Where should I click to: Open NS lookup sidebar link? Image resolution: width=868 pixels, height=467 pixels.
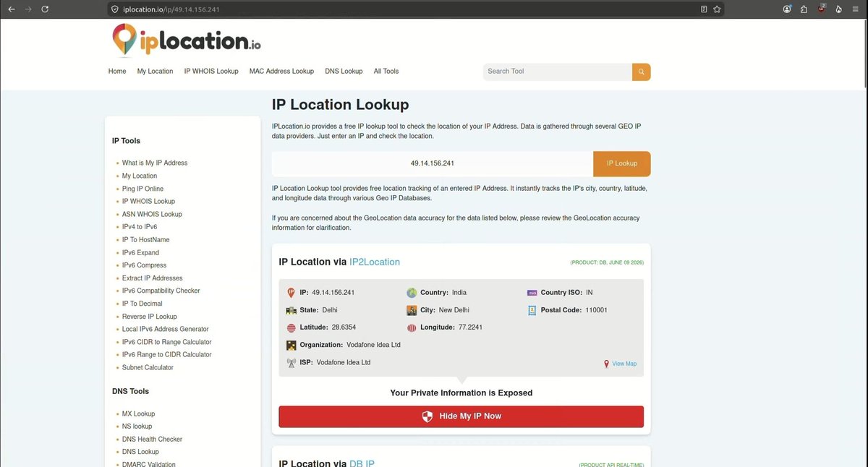(137, 427)
